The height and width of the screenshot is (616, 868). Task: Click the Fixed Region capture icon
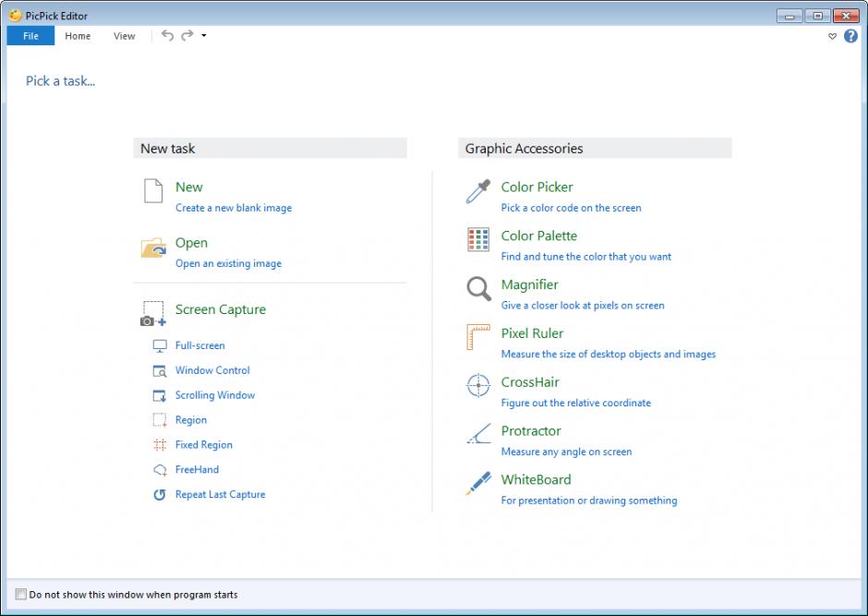160,445
